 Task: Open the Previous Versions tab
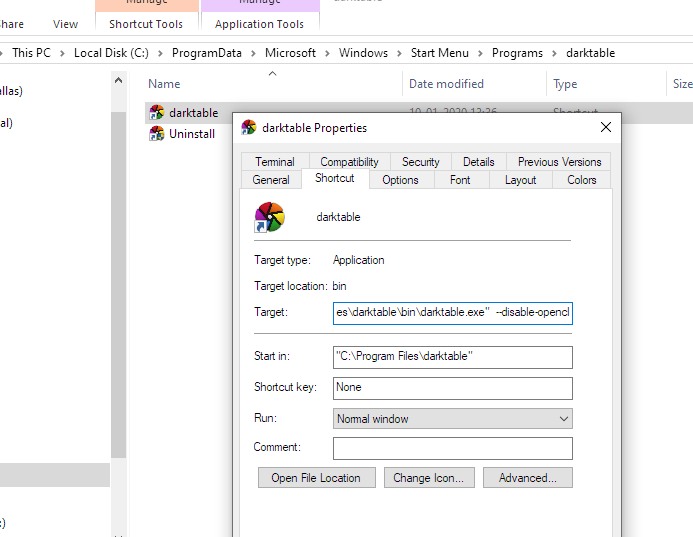point(559,162)
